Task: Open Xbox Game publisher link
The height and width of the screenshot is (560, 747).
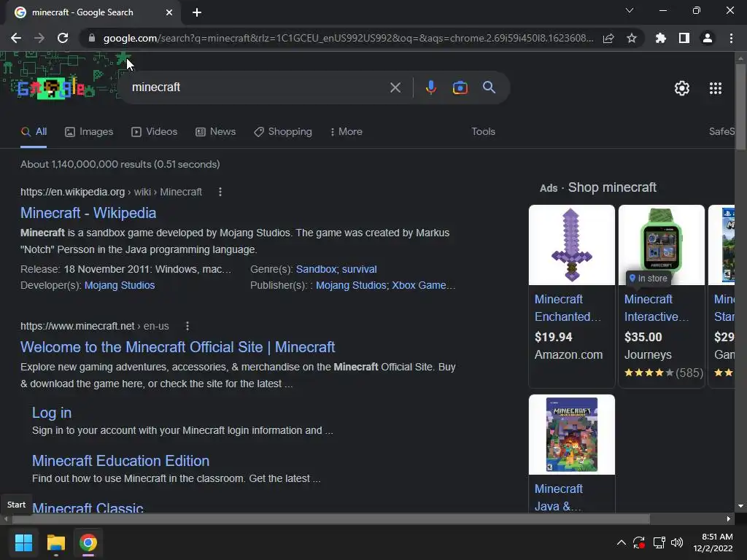Action: [x=424, y=285]
